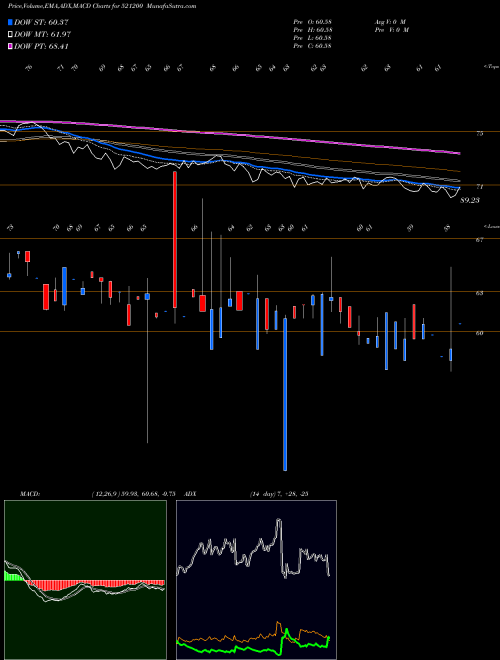Click the 'Tops' label at the right edge
Viewport: 500px width, 660px height.
click(x=491, y=67)
